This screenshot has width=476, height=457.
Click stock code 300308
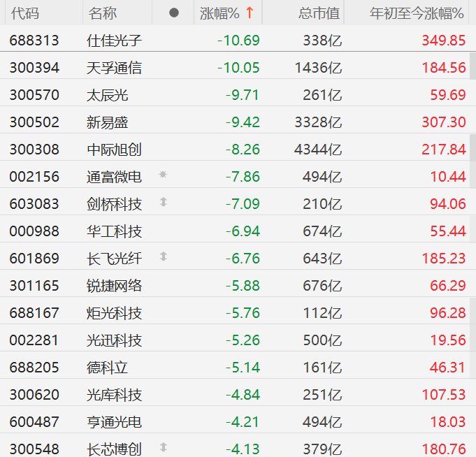[x=34, y=150]
